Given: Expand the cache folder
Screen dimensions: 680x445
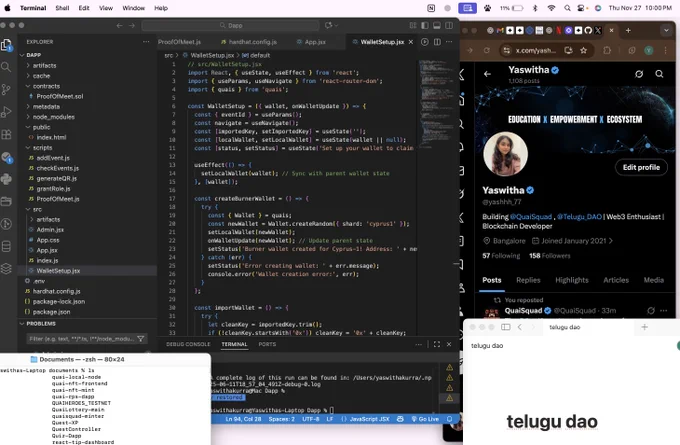Looking at the screenshot, I should click(41, 76).
